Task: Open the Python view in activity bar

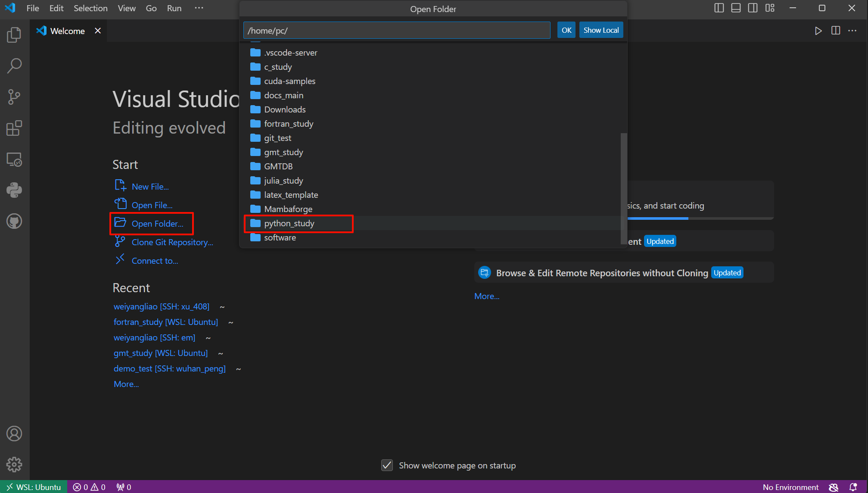Action: pos(14,190)
